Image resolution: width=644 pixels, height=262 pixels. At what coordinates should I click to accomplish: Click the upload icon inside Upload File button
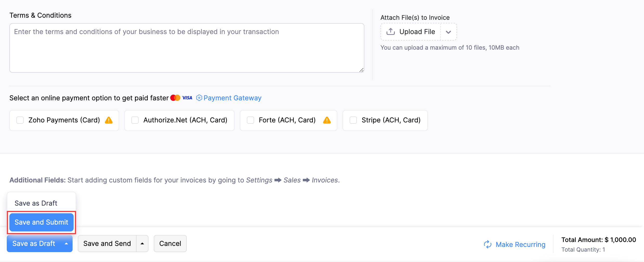click(391, 31)
